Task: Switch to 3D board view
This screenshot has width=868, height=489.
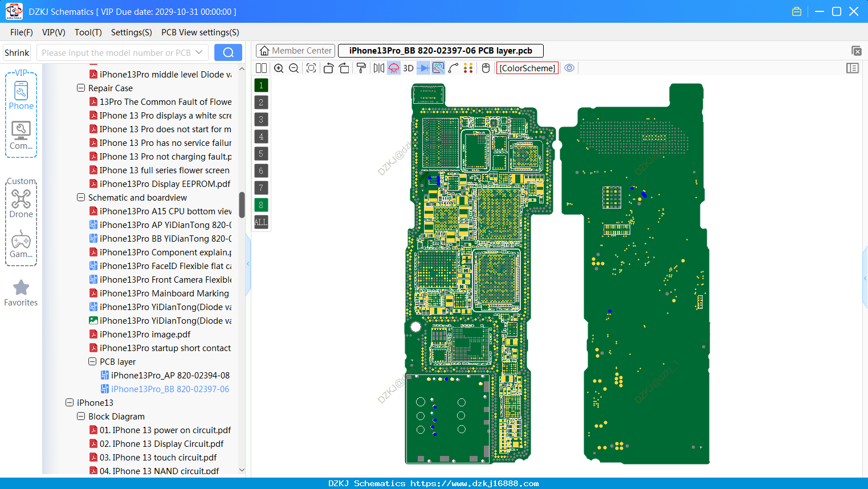Action: (x=408, y=68)
